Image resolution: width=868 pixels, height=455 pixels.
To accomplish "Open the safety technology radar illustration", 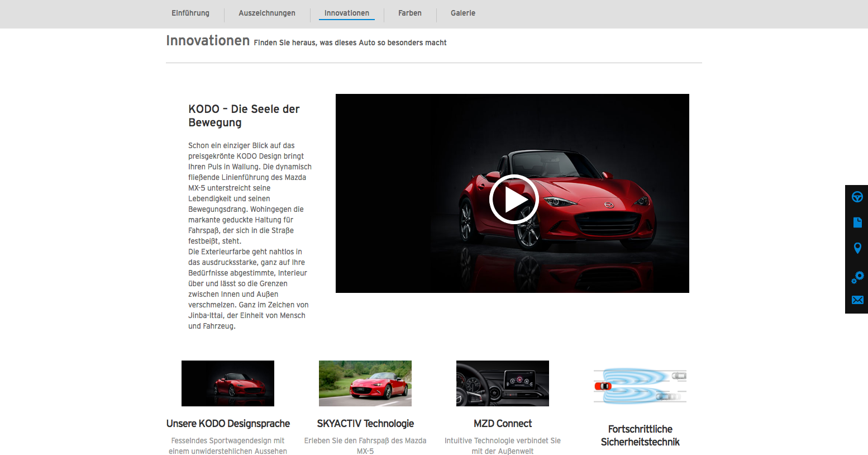I will [x=640, y=386].
